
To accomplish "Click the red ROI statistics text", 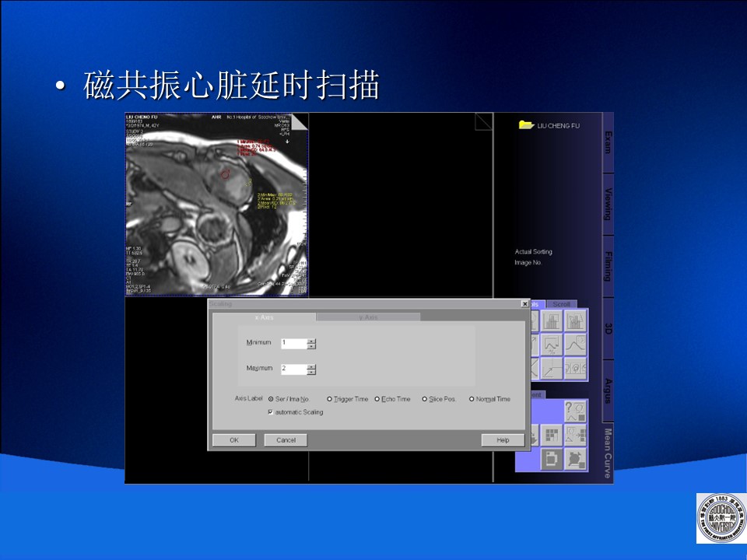I will (257, 148).
